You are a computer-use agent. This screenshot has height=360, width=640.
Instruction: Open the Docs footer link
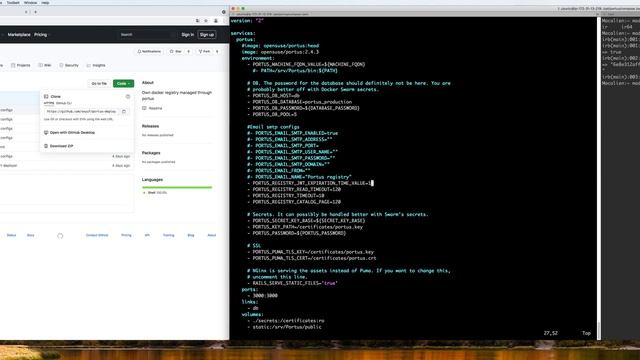[31, 235]
